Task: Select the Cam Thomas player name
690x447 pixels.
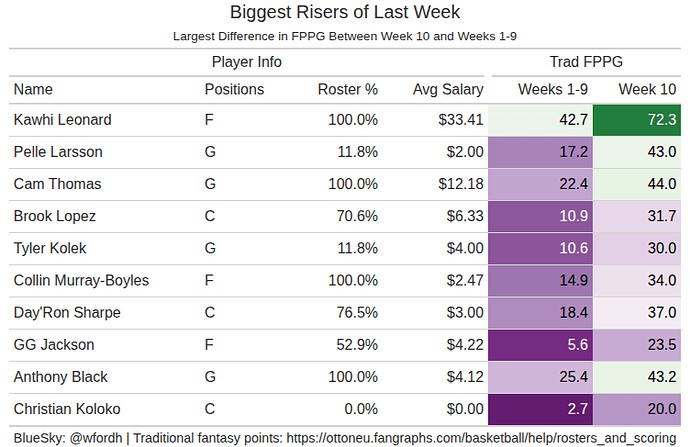Action: 57,184
